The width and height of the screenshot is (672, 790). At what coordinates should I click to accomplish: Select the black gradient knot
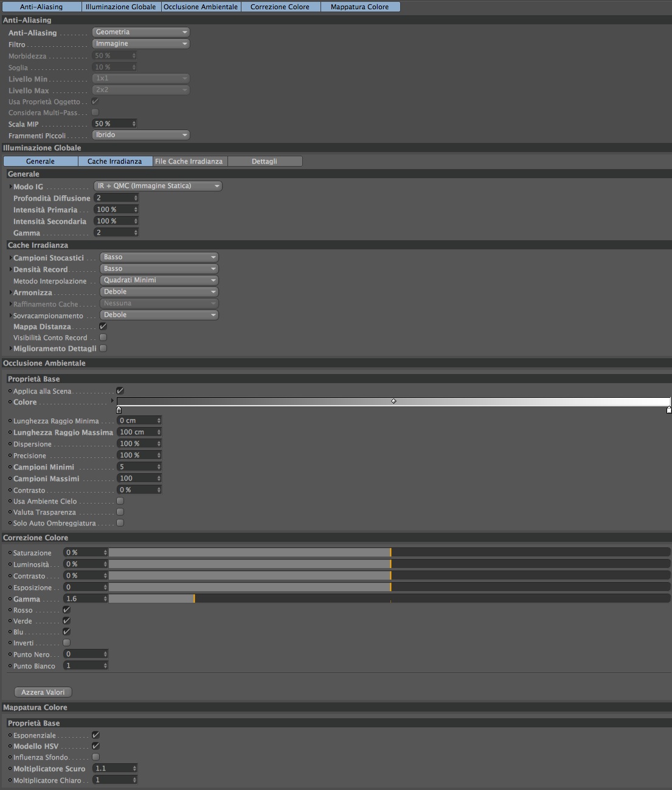[119, 410]
